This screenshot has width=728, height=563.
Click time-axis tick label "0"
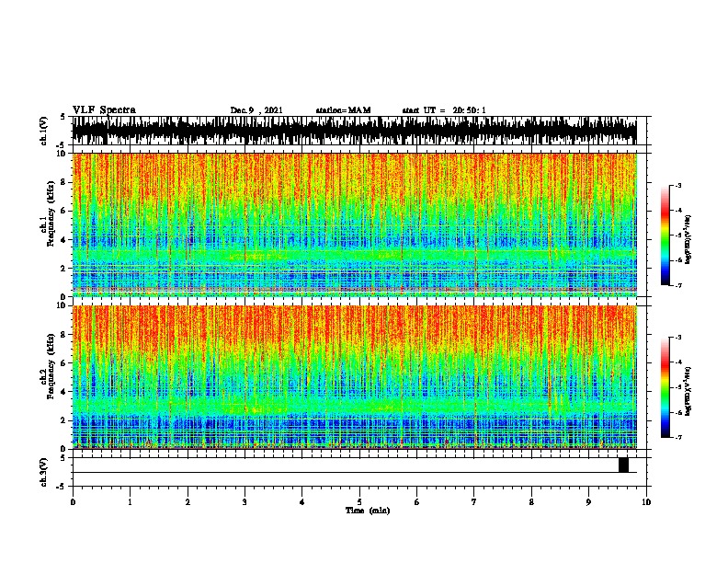pyautogui.click(x=73, y=502)
